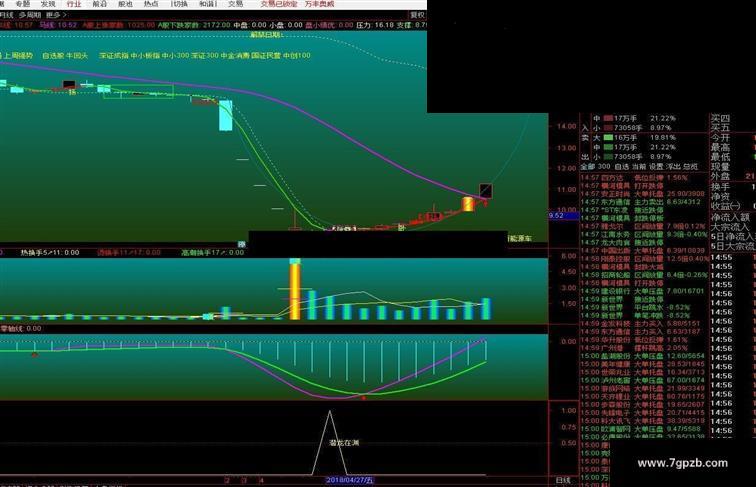Screen dimensions: 756x487
Task: Select the 中创100 index link
Action: coord(297,56)
